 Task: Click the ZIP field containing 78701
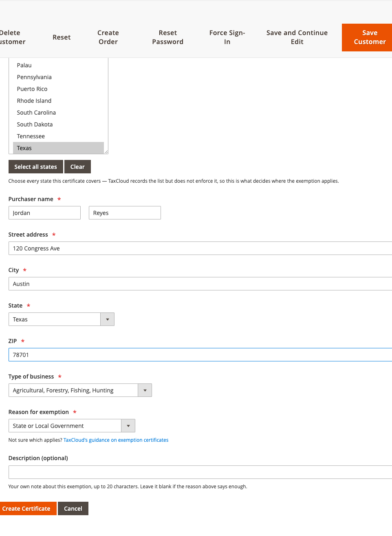tap(200, 355)
